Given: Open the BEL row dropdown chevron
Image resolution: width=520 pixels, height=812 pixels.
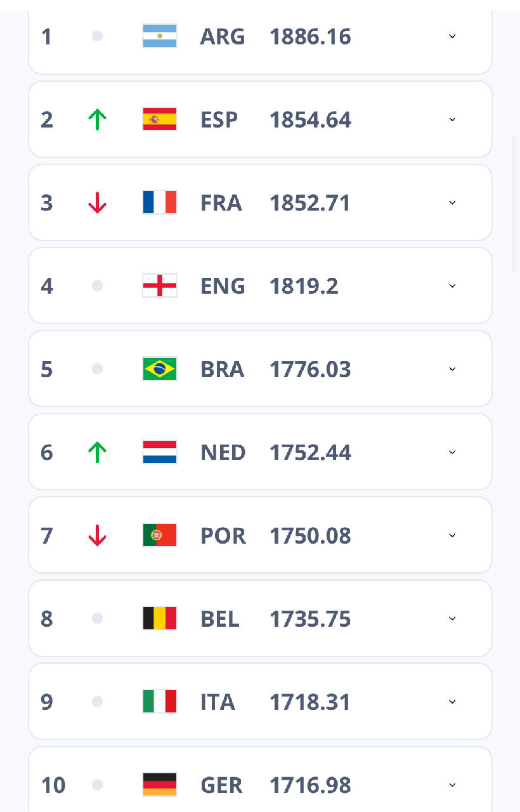Looking at the screenshot, I should tap(452, 619).
